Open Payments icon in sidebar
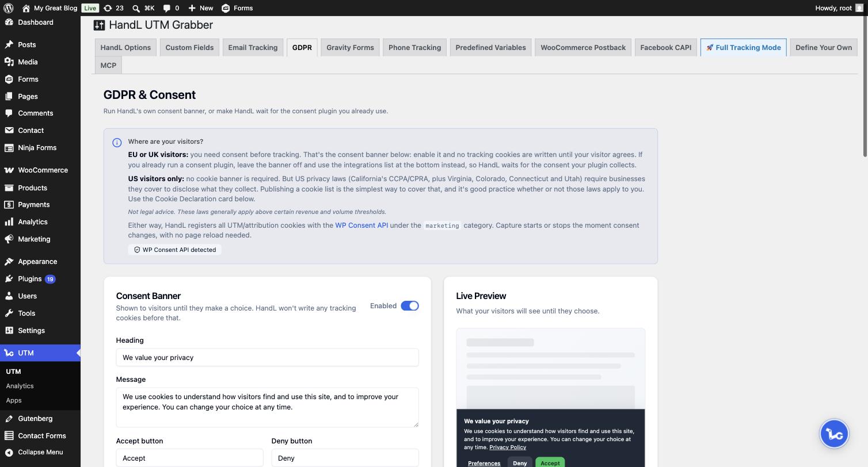Viewport: 868px width, 467px height. [x=9, y=205]
